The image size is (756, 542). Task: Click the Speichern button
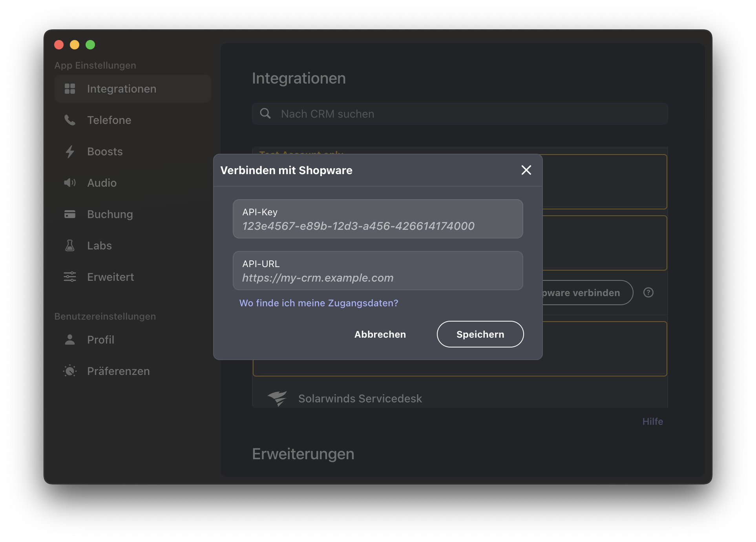pyautogui.click(x=480, y=335)
